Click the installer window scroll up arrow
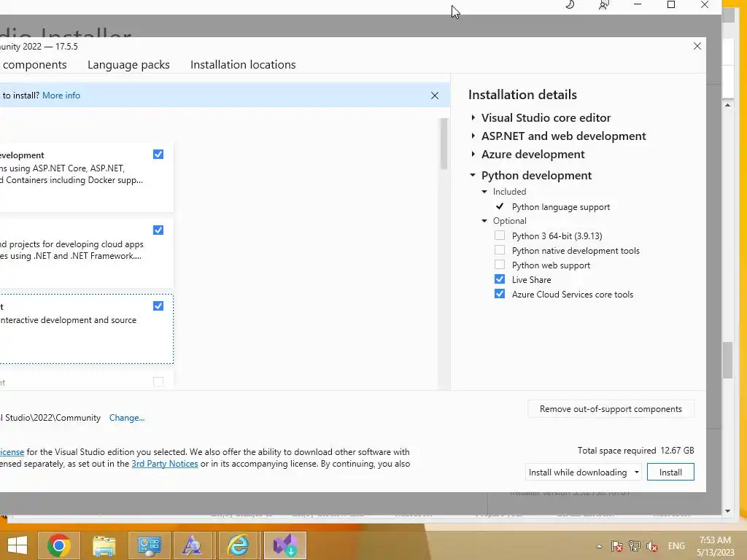The image size is (747, 560). [727, 105]
